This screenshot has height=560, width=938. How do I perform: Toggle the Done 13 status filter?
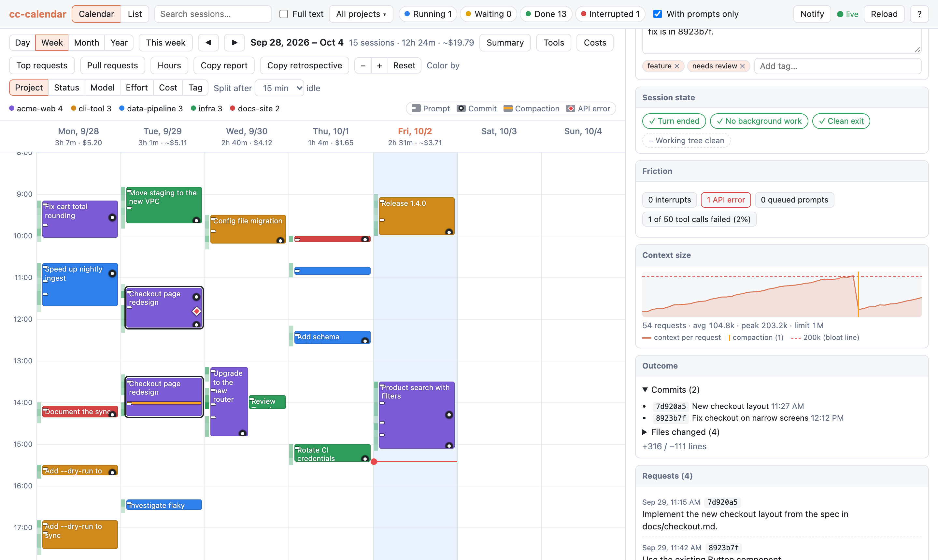546,14
